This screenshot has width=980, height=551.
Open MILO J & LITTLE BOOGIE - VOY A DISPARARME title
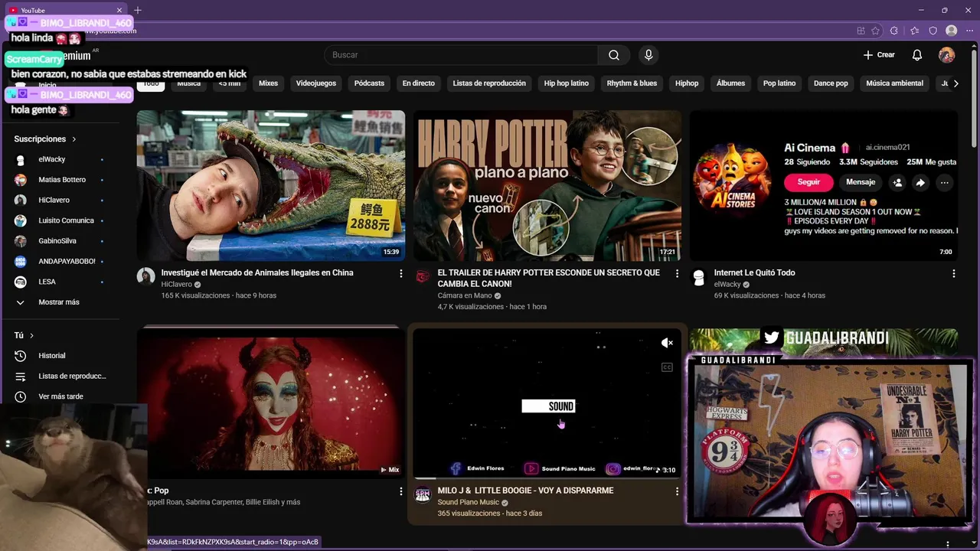(525, 491)
